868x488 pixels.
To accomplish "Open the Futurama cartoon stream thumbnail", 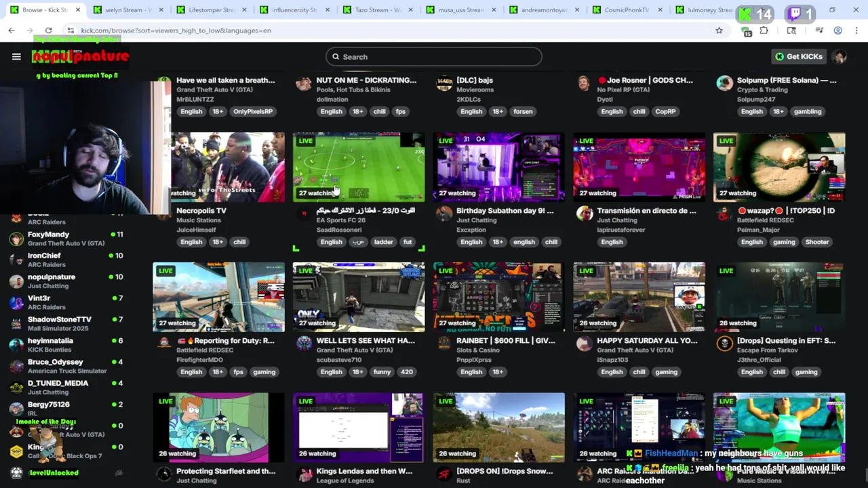I will [218, 428].
